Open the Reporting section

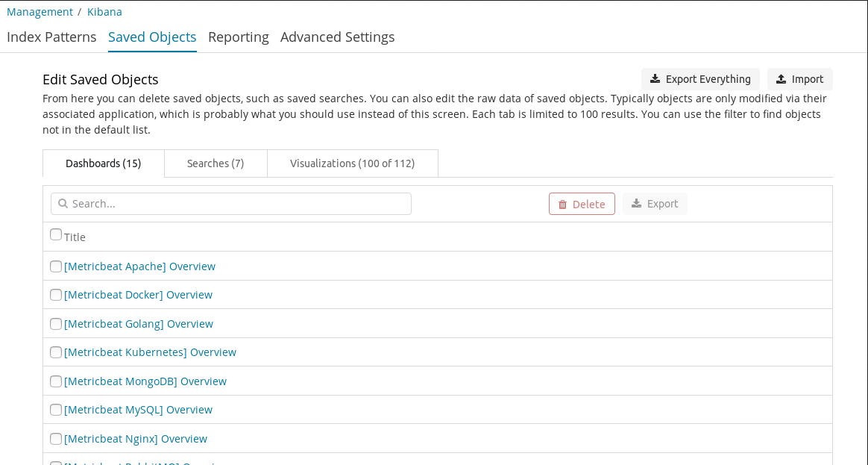pos(239,37)
